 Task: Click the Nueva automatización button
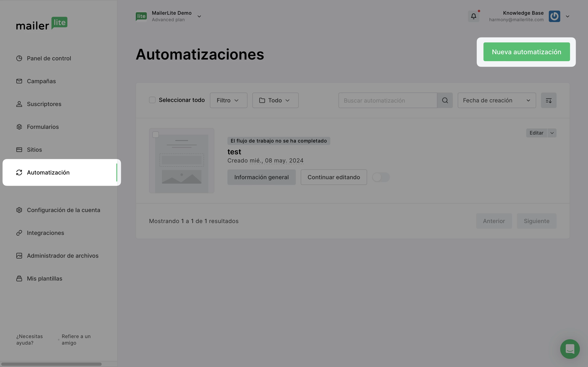pos(526,52)
